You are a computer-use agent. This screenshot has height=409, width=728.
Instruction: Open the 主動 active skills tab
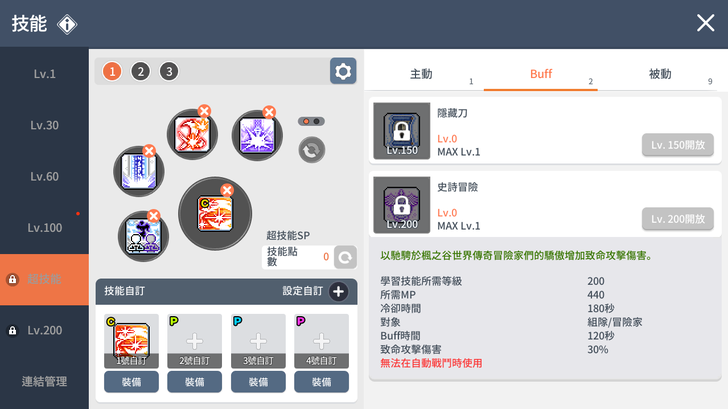[x=421, y=74]
